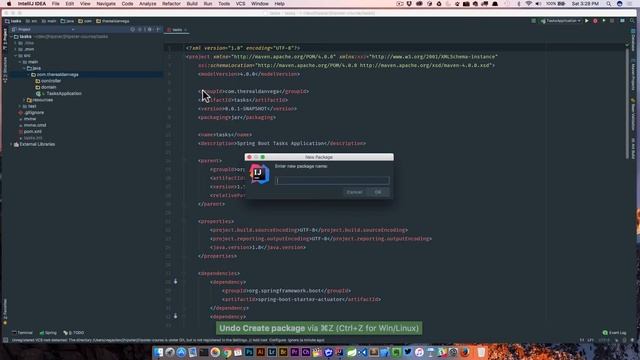Open the Favorites tool window stripe button
This screenshot has width=640, height=360.
(5, 312)
